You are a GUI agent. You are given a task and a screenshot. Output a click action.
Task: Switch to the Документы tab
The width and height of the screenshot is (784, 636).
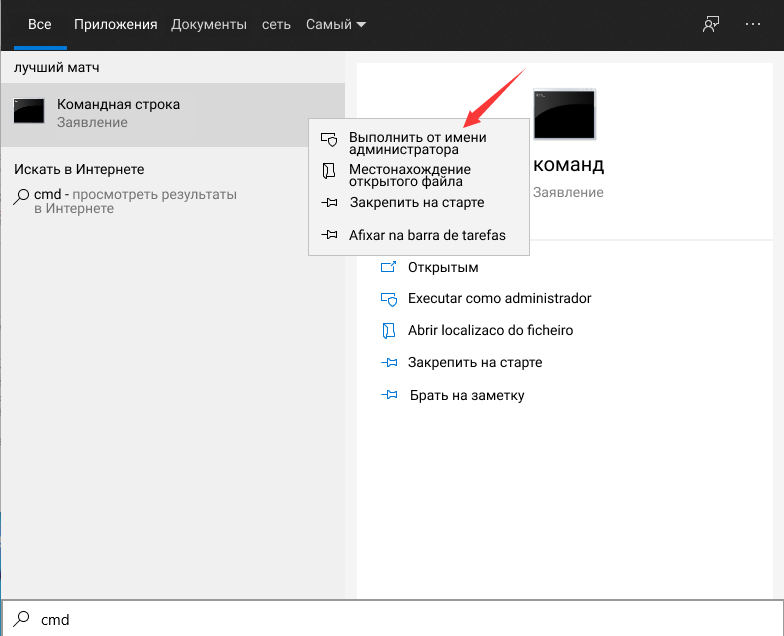pyautogui.click(x=209, y=24)
